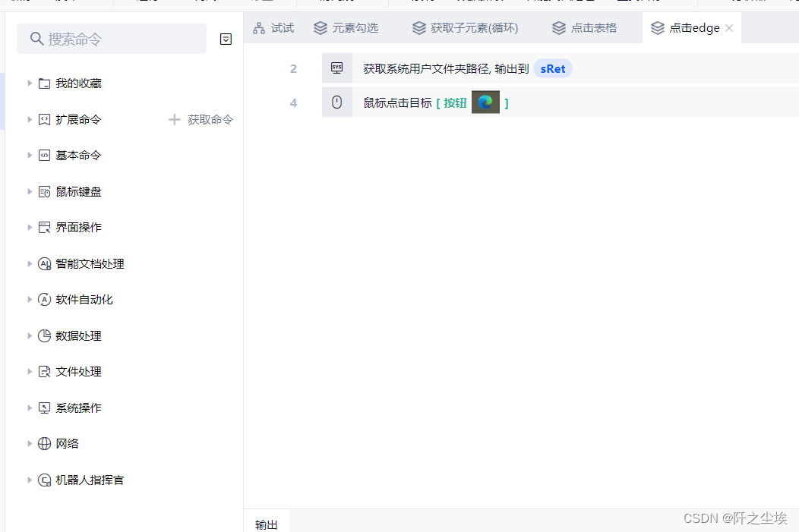Click the mouse icon on line 4
The width and height of the screenshot is (799, 532).
[x=336, y=102]
